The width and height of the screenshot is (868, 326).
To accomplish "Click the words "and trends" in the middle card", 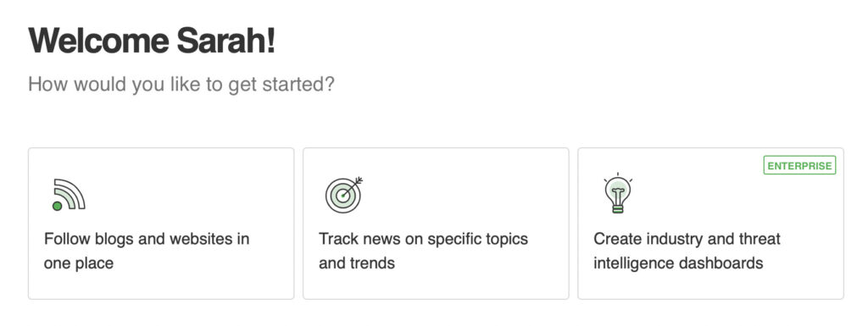I will pyautogui.click(x=357, y=263).
